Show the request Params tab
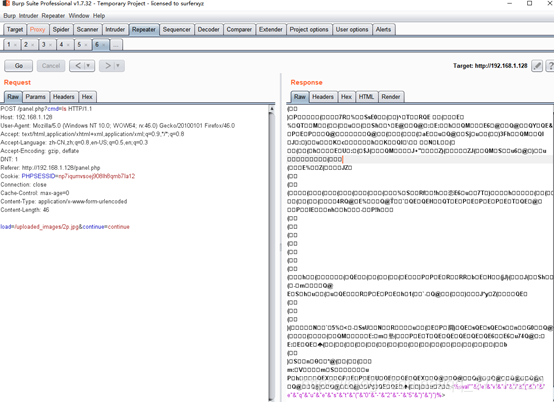Viewport: 554px width, 402px height. pos(35,97)
